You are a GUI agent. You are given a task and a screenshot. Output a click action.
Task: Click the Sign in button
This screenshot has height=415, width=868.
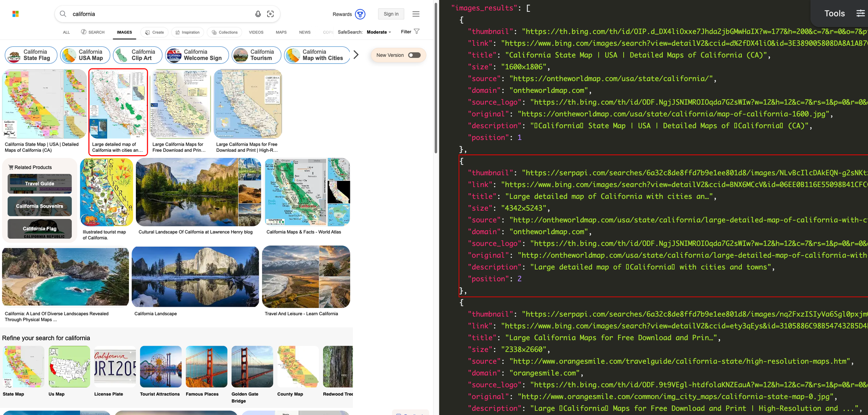point(391,14)
